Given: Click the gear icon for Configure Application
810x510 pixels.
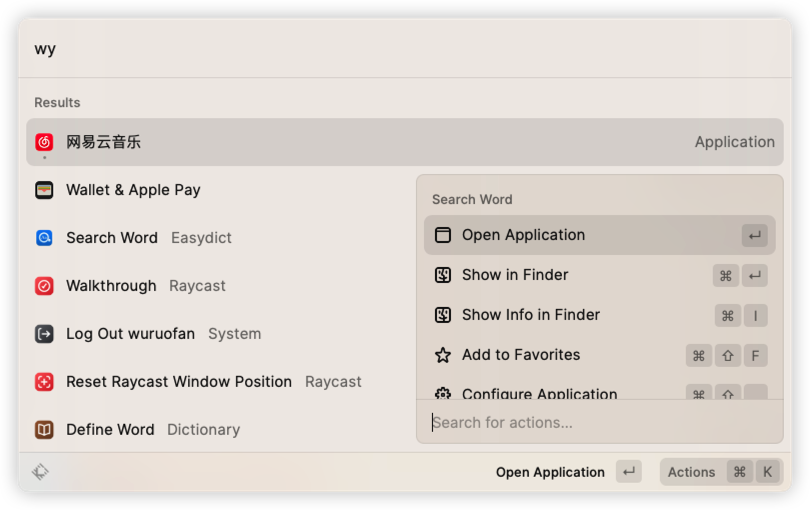Looking at the screenshot, I should pyautogui.click(x=443, y=394).
